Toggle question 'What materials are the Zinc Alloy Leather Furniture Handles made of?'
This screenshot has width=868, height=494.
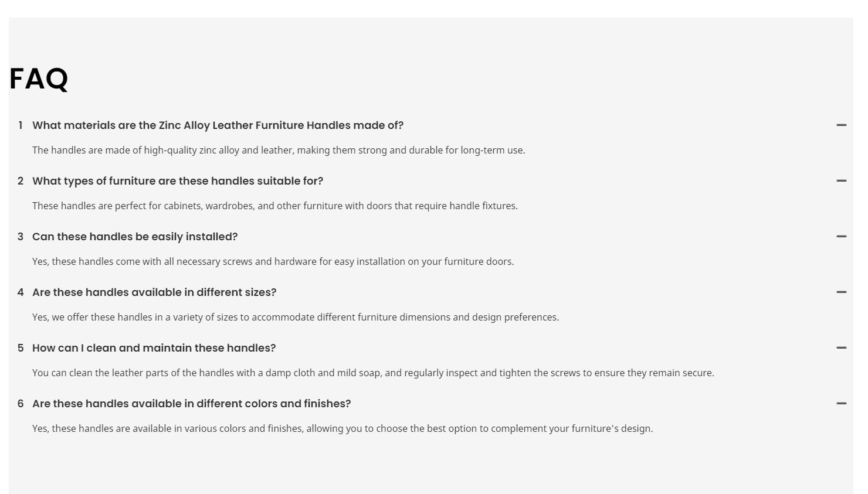coord(218,125)
